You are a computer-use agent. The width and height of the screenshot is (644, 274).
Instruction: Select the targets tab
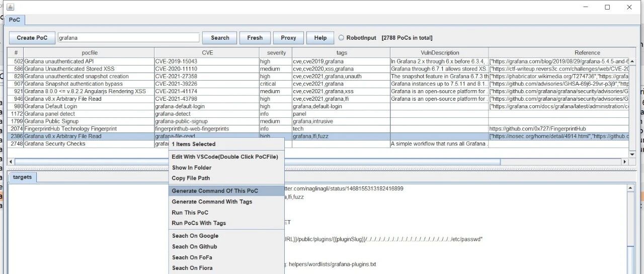click(x=22, y=177)
